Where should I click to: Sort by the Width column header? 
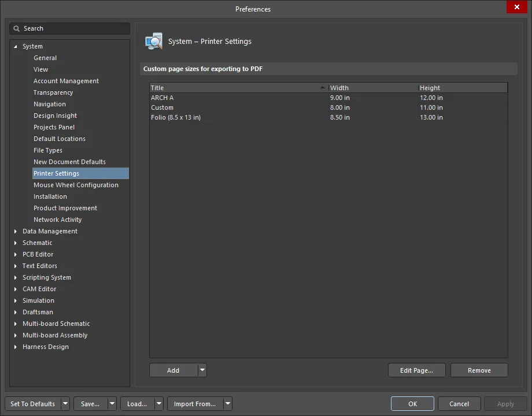coord(373,88)
